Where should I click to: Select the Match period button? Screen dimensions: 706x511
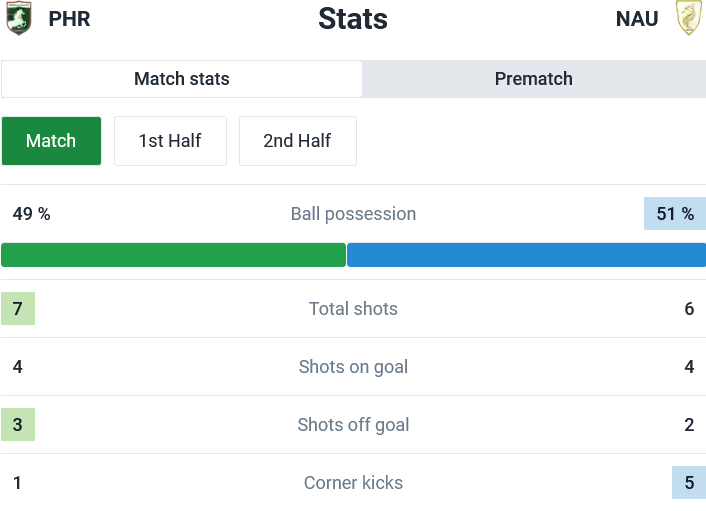(51, 141)
